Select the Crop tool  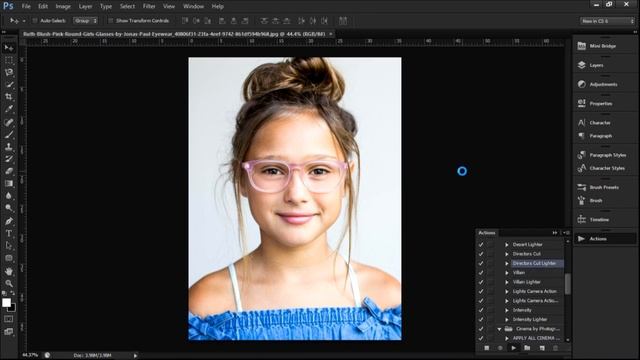9,97
